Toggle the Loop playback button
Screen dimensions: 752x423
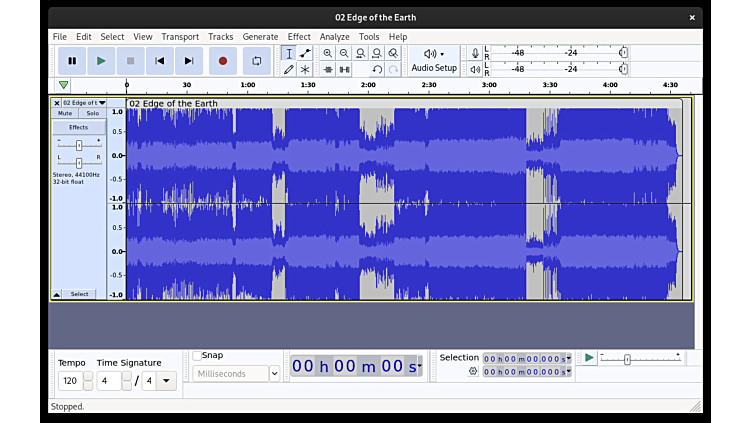tap(257, 61)
